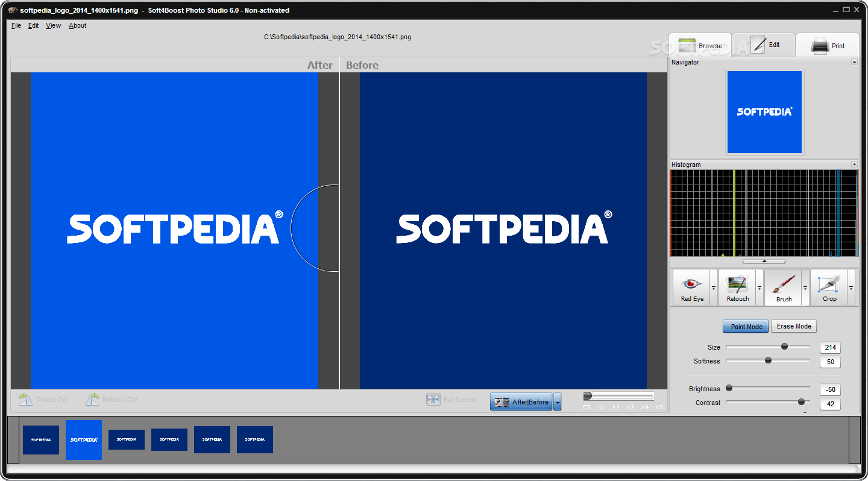Click the zoom level slider handle
The width and height of the screenshot is (868, 481).
click(588, 395)
